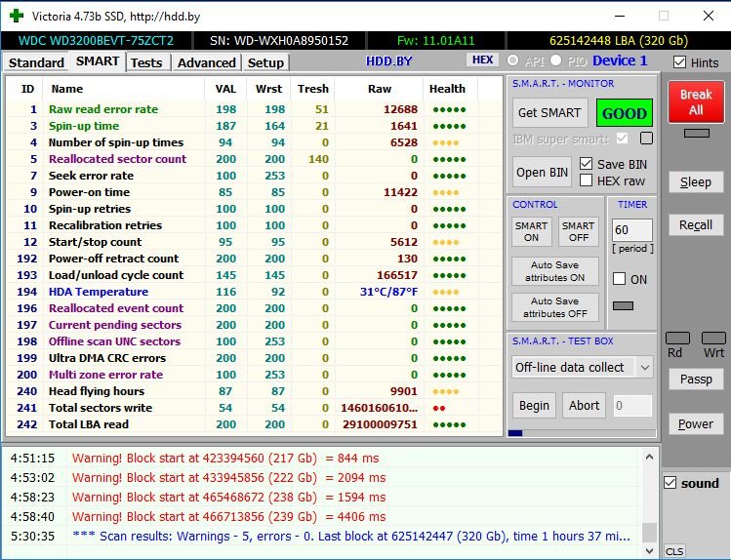The height and width of the screenshot is (560, 731).
Task: Click the SMART OFF control button
Action: 578,231
